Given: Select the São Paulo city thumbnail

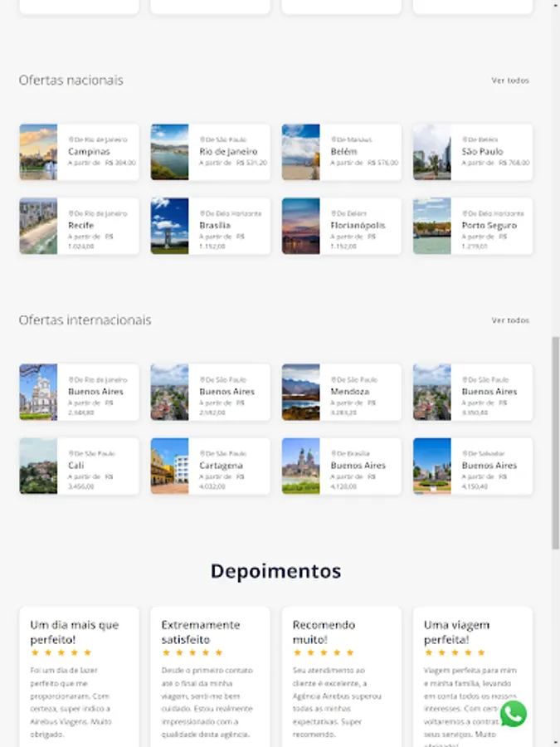Looking at the screenshot, I should tap(432, 152).
